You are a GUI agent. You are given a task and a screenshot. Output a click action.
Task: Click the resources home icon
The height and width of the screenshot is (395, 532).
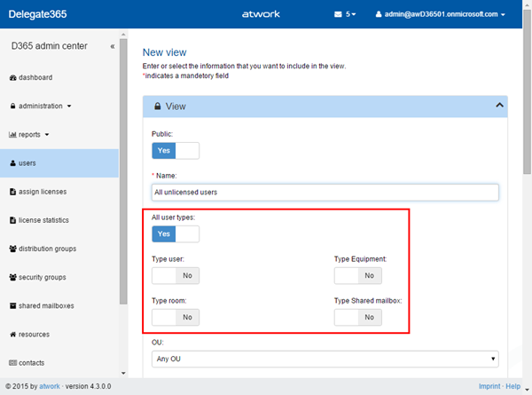[x=12, y=335]
